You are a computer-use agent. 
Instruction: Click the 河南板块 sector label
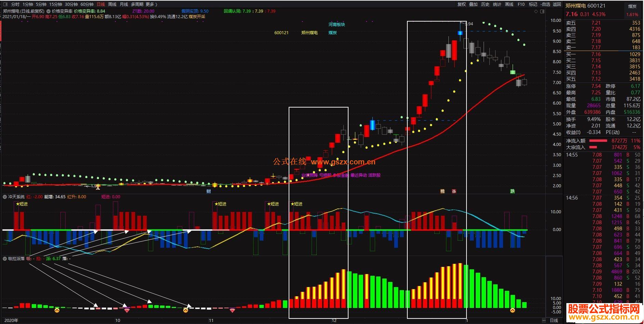click(x=337, y=25)
